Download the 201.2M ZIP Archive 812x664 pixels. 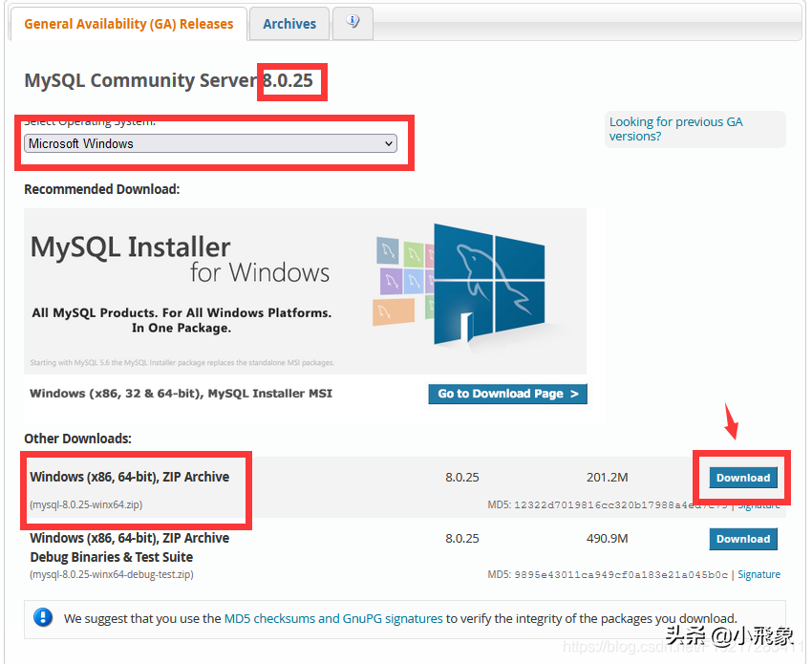coord(743,478)
